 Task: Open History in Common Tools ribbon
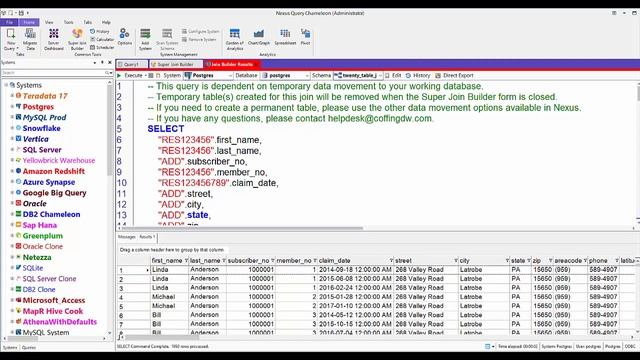100,31
